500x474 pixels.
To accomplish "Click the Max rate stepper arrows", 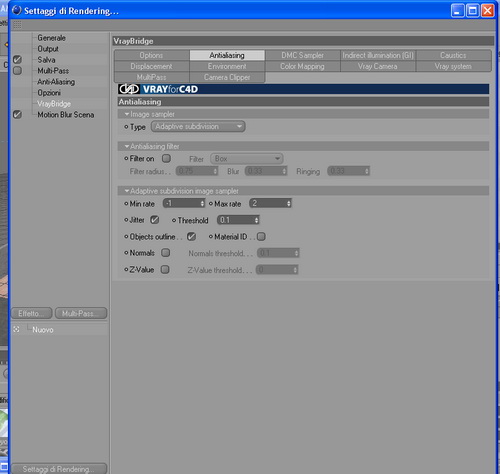I will pos(289,203).
